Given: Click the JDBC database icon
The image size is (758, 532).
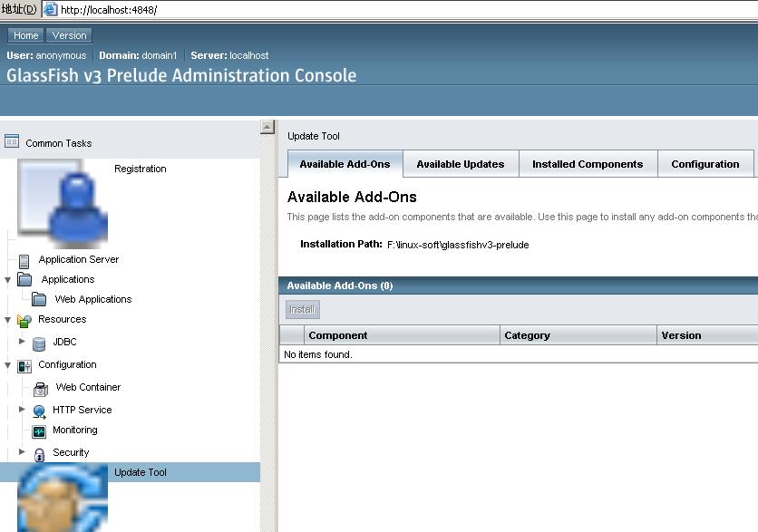Looking at the screenshot, I should (x=39, y=343).
